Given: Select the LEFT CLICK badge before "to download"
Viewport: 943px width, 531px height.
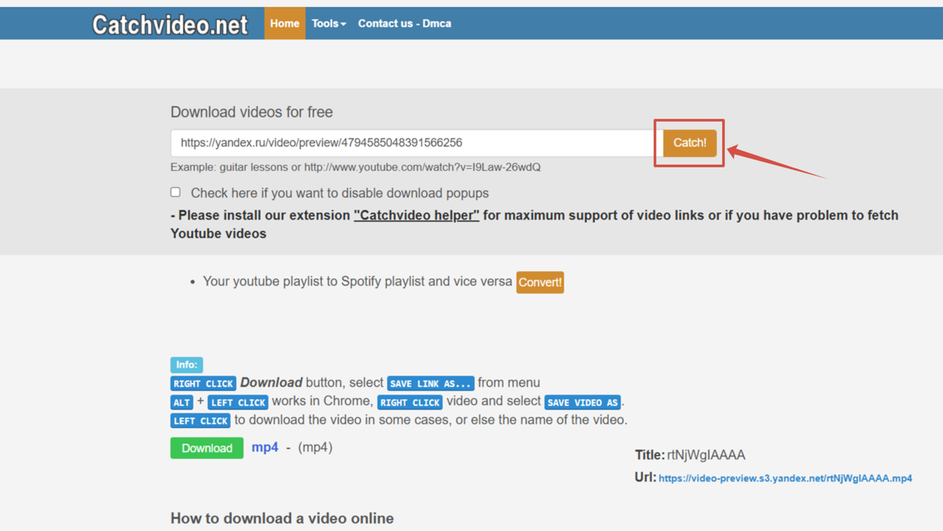Looking at the screenshot, I should [x=200, y=420].
